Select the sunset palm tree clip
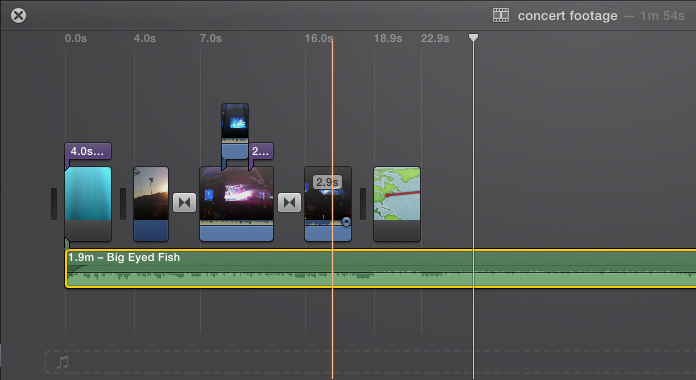This screenshot has width=696, height=380. 151,204
